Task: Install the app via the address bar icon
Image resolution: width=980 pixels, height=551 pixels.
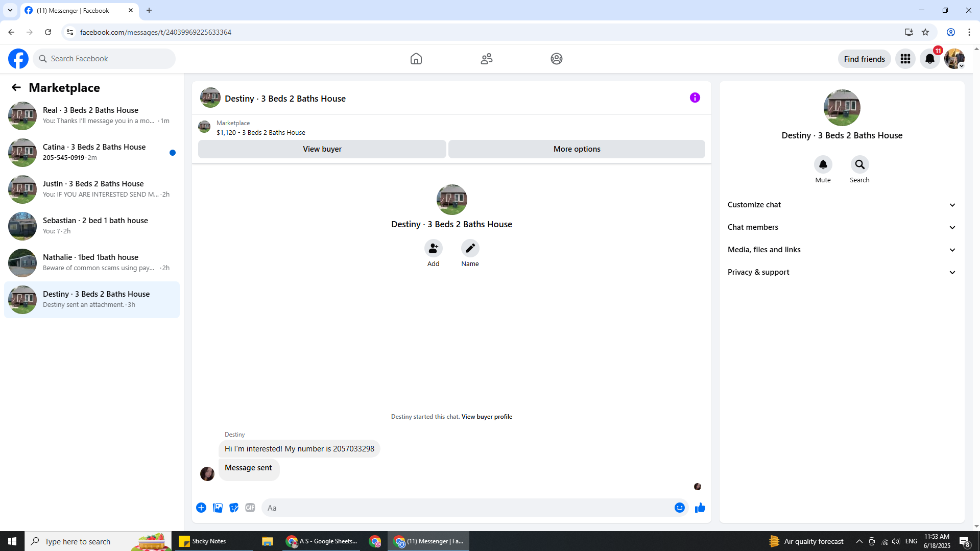Action: [909, 32]
